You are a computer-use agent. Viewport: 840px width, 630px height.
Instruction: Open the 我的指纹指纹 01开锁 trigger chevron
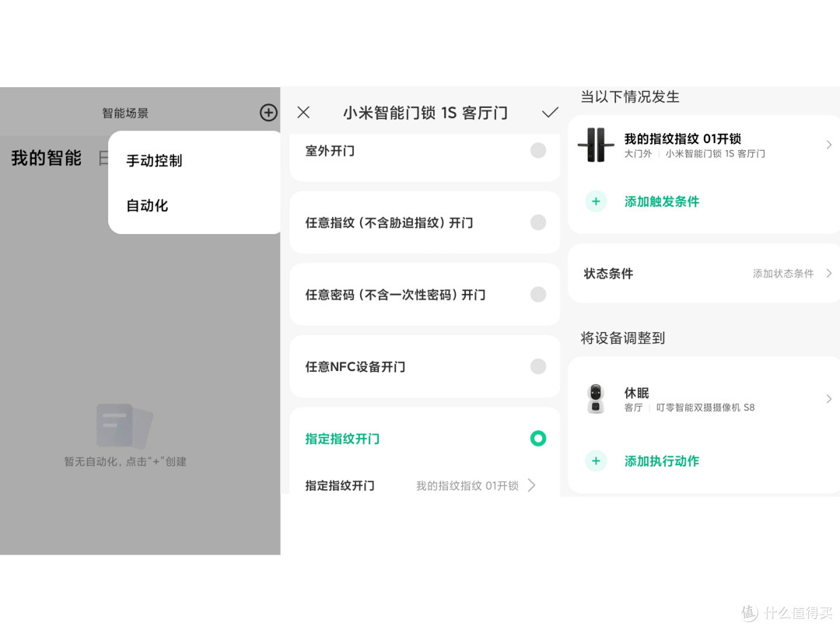[x=829, y=145]
